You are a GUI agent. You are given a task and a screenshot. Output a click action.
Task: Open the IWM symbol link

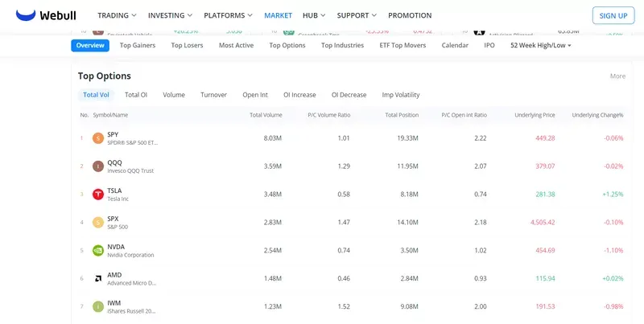click(114, 302)
